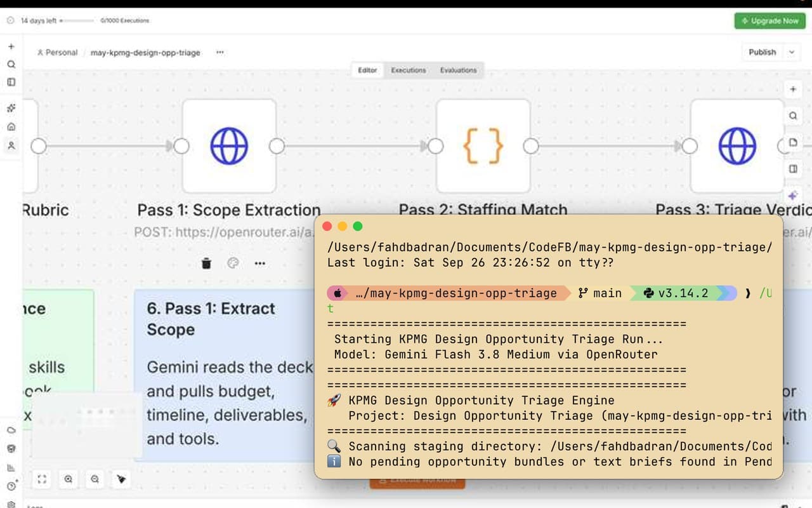Image resolution: width=812 pixels, height=508 pixels.
Task: Add a new item with the left sidebar plus
Action: click(x=11, y=47)
